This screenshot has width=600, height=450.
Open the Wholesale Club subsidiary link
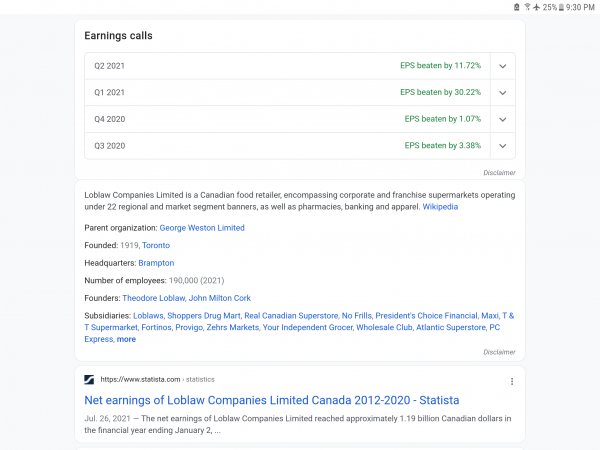click(384, 328)
